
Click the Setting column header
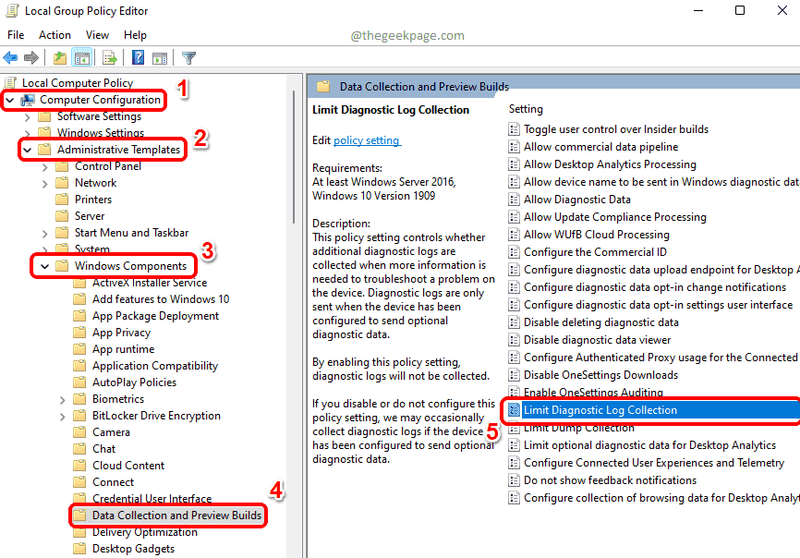[x=526, y=109]
